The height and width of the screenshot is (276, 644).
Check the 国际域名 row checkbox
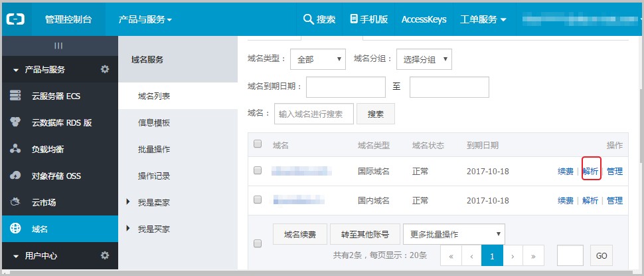(258, 171)
